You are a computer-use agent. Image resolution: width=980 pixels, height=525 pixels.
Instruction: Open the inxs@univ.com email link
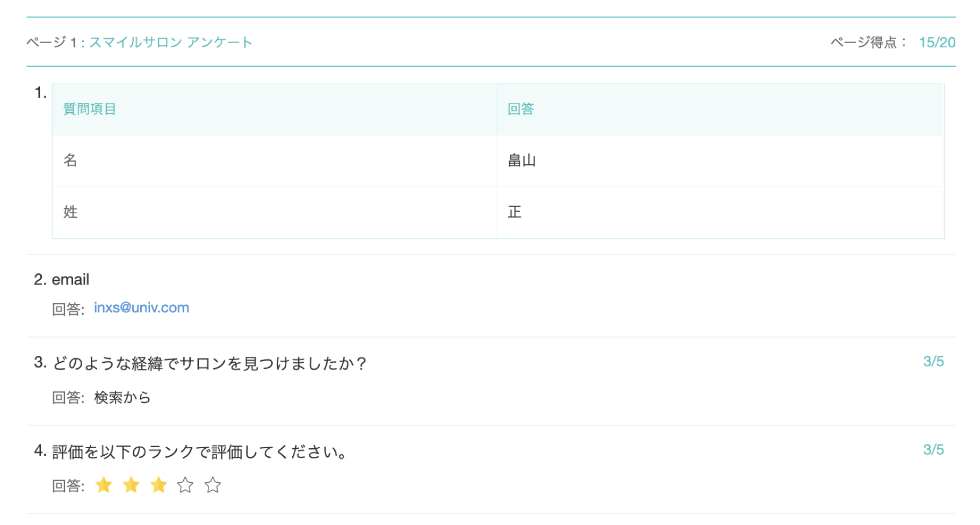click(141, 308)
